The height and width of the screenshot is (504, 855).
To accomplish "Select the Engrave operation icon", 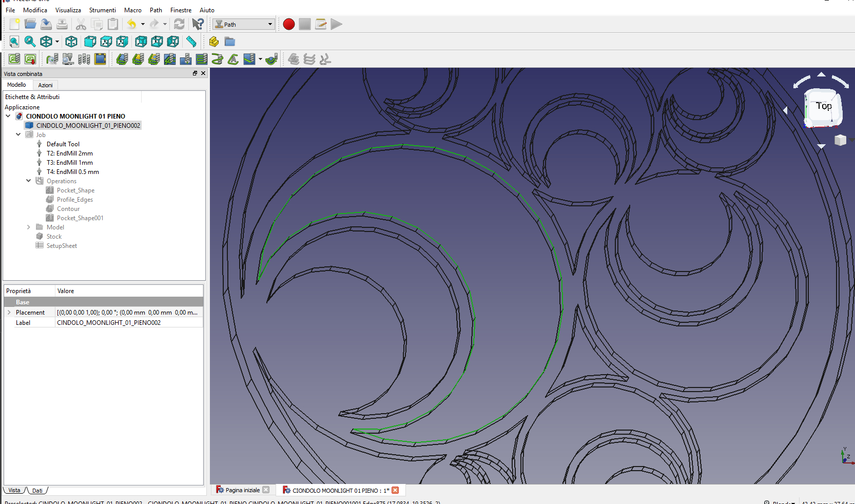I will [234, 59].
